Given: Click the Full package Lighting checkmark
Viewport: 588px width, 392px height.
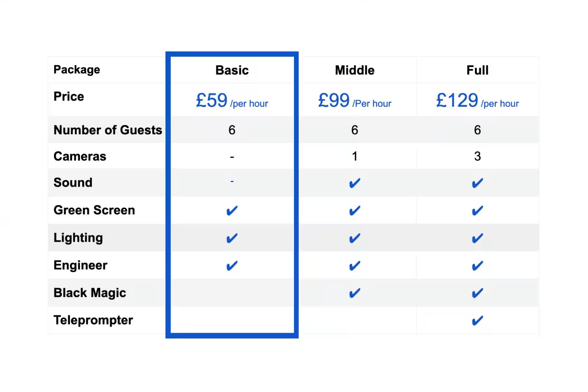Looking at the screenshot, I should pos(477,238).
